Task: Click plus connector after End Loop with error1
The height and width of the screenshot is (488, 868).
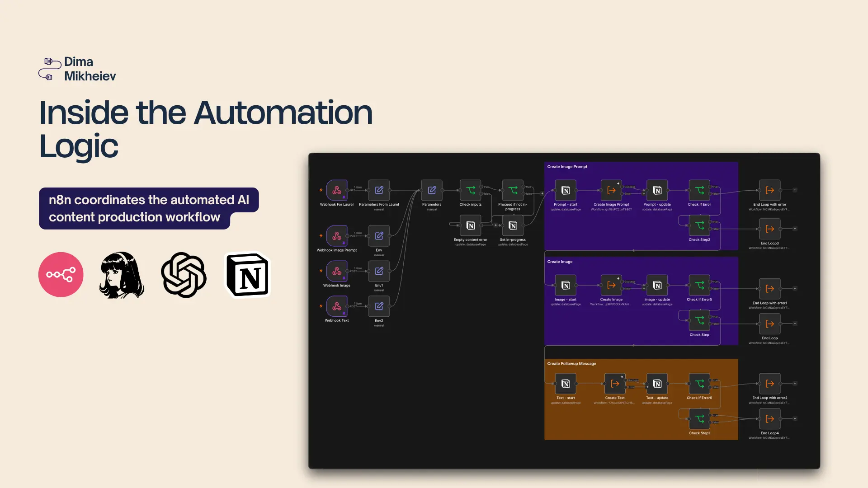Action: [x=795, y=289]
